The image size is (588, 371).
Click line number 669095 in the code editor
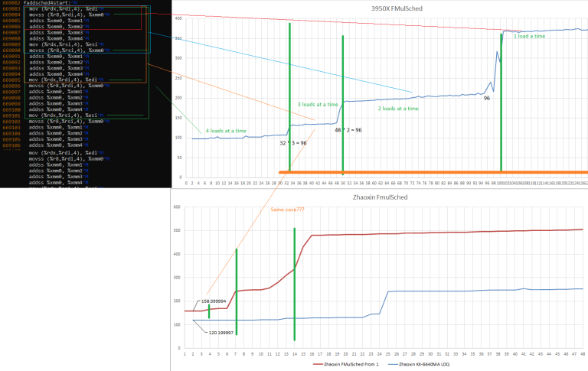[x=11, y=80]
